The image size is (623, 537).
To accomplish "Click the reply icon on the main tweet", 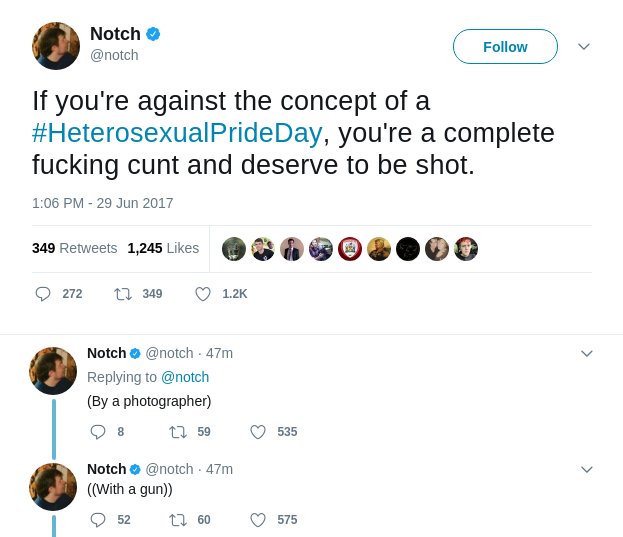I will (x=43, y=294).
